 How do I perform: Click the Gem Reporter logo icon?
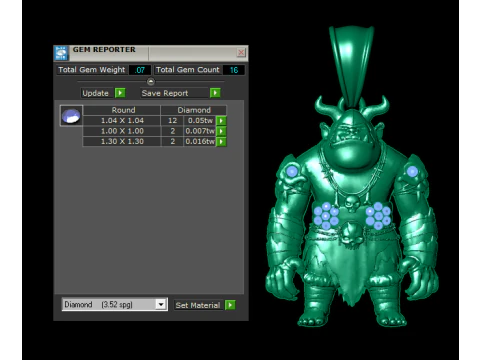(61, 53)
